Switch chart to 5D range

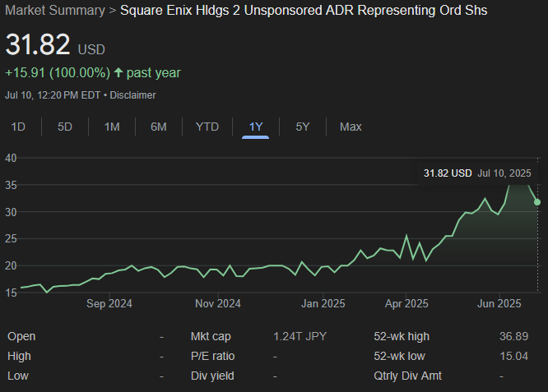65,127
